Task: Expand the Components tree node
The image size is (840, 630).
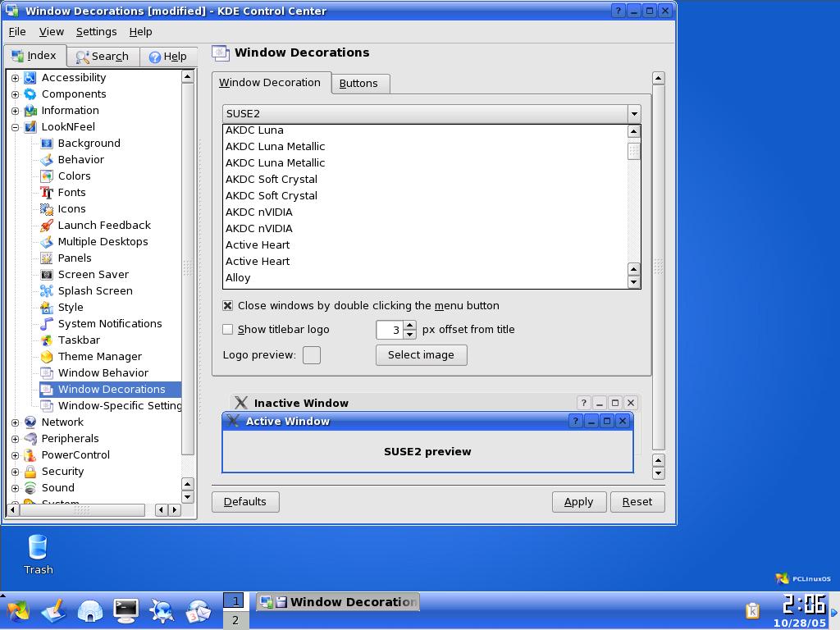Action: tap(15, 95)
